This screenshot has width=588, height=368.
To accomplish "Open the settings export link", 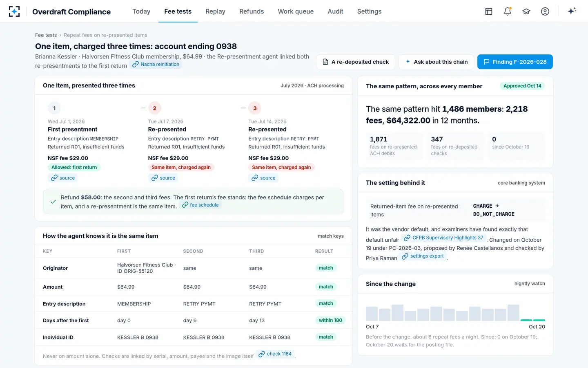I will (x=423, y=256).
